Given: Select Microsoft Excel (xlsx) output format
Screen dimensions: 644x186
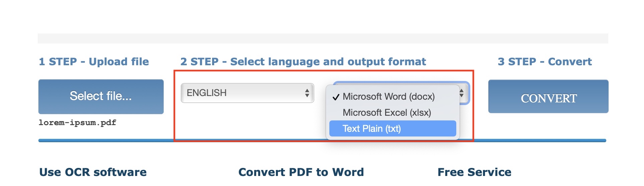Looking at the screenshot, I should pyautogui.click(x=386, y=113).
